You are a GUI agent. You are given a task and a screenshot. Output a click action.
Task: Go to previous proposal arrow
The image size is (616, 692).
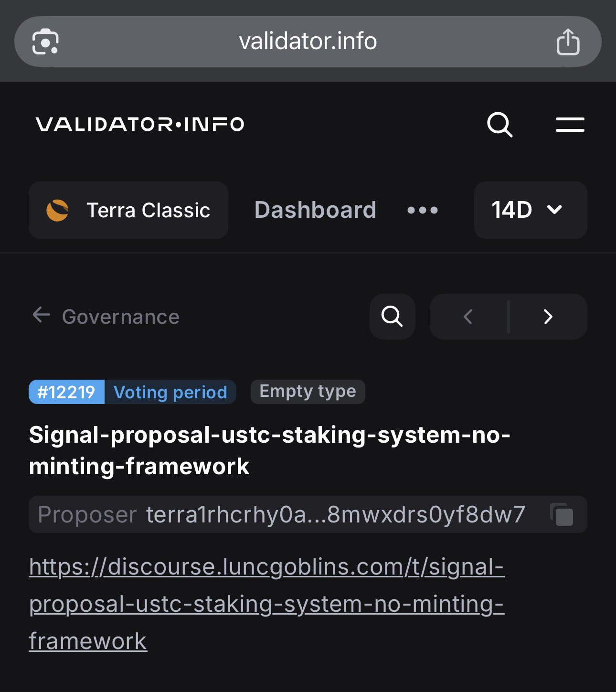pyautogui.click(x=468, y=317)
